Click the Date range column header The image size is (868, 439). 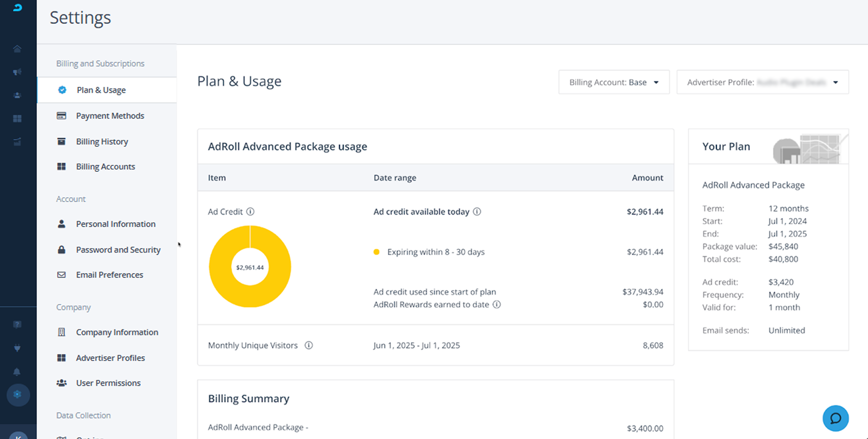395,178
